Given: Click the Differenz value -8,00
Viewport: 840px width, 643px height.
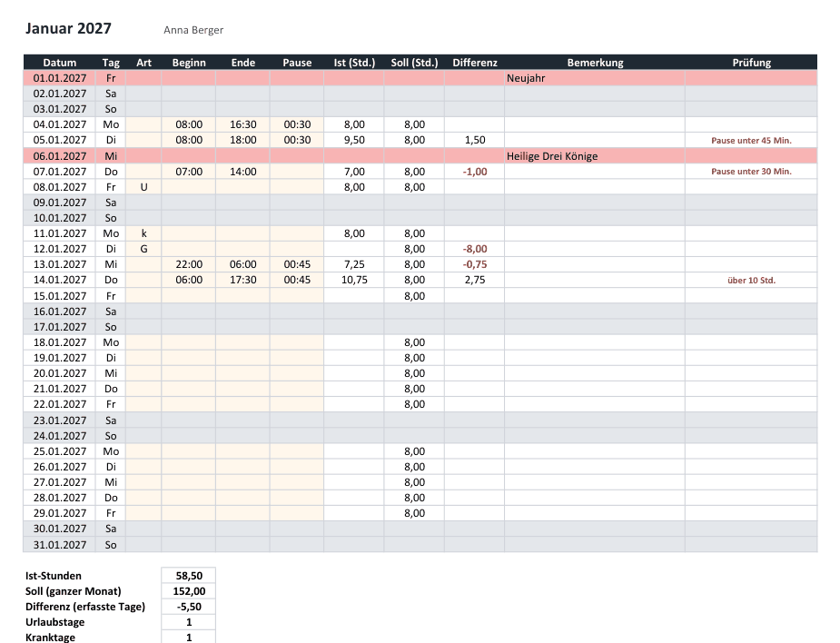Looking at the screenshot, I should click(x=475, y=249).
